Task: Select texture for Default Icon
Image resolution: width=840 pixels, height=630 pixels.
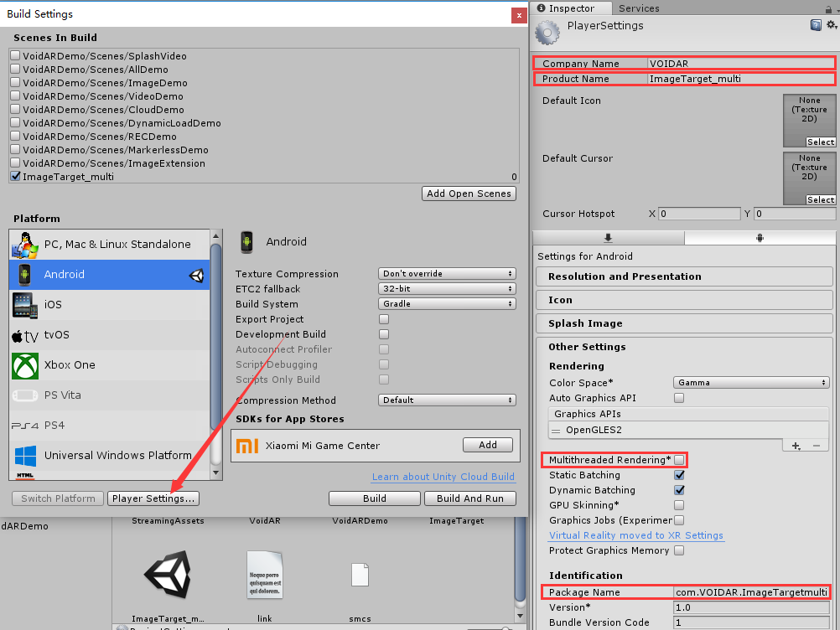Action: tap(820, 142)
